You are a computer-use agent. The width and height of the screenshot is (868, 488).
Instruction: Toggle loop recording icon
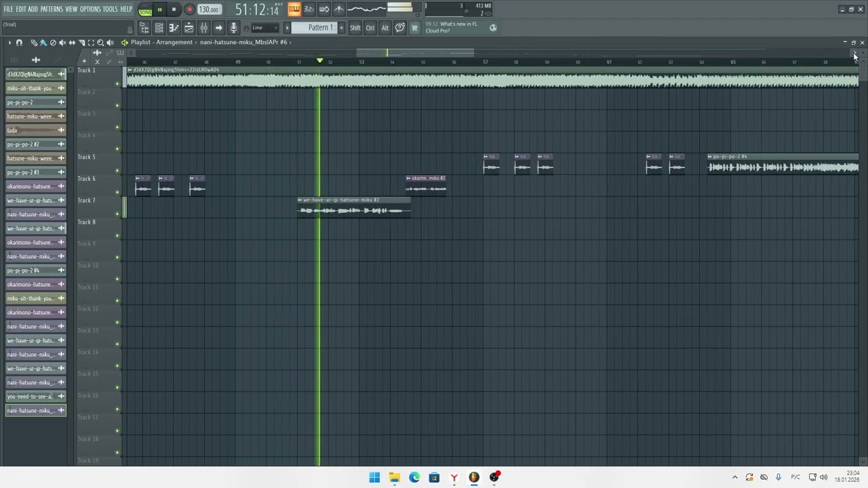(323, 9)
